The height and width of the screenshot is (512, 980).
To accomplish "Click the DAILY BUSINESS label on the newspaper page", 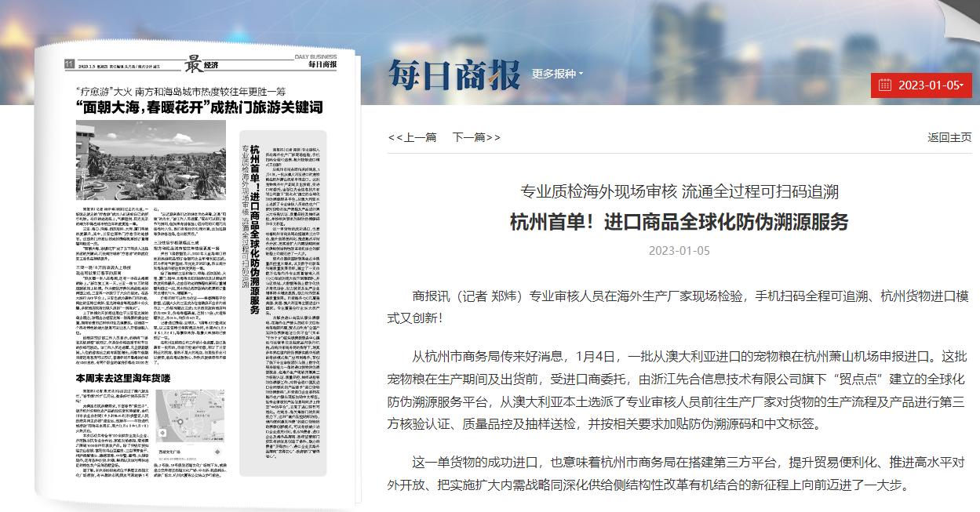I will 316,56.
